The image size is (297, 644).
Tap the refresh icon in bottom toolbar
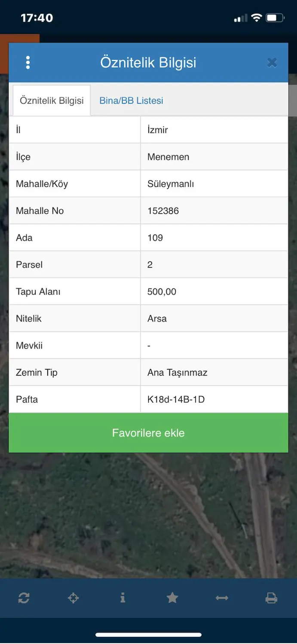pyautogui.click(x=24, y=598)
